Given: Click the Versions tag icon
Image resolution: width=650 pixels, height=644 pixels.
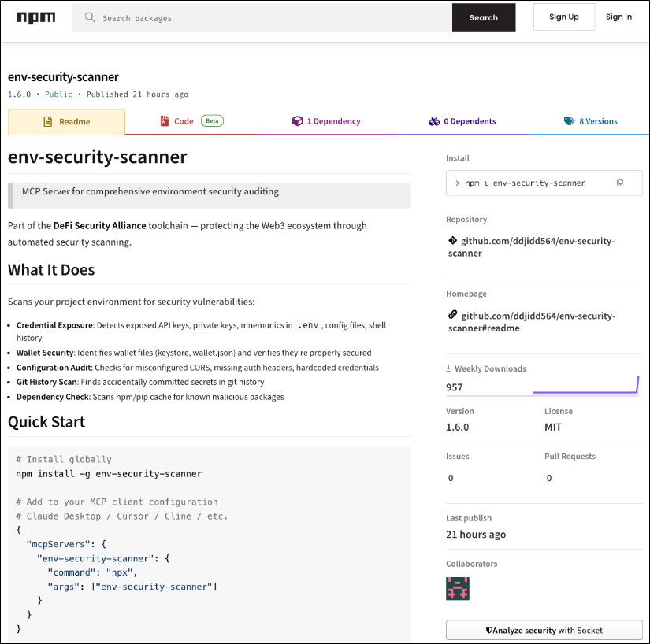Looking at the screenshot, I should click(x=569, y=121).
